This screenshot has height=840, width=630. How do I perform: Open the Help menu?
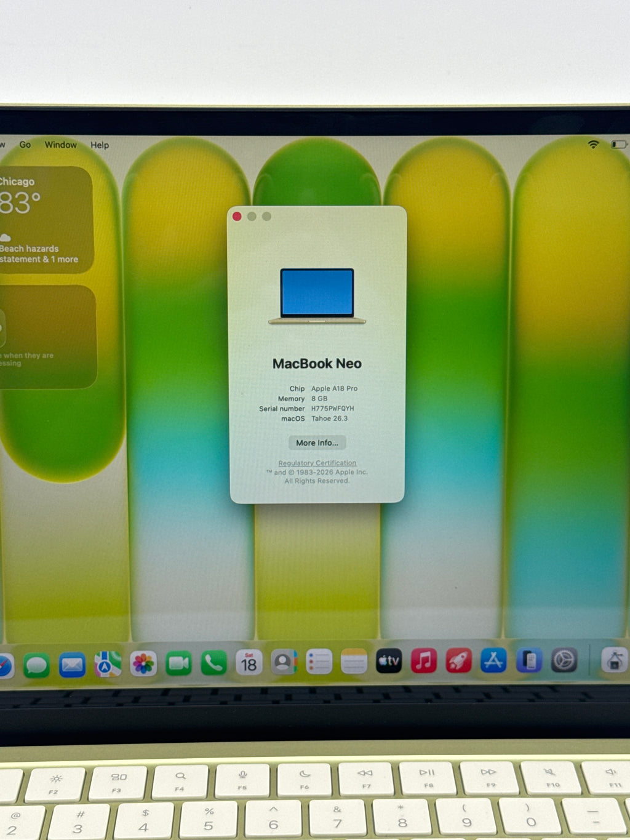(100, 145)
